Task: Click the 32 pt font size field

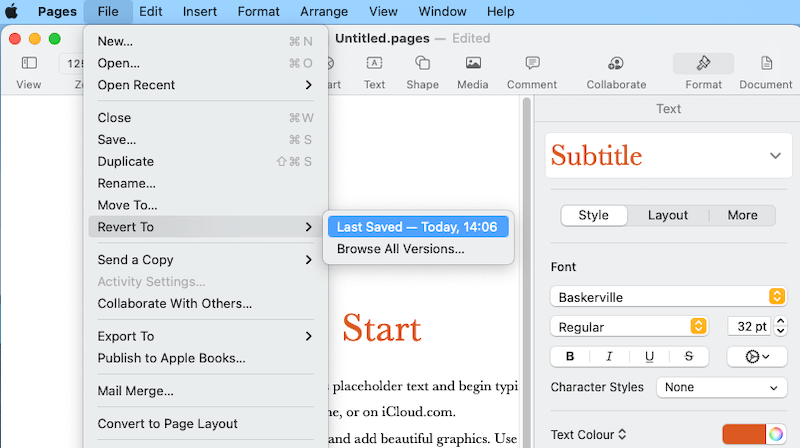Action: tap(749, 327)
